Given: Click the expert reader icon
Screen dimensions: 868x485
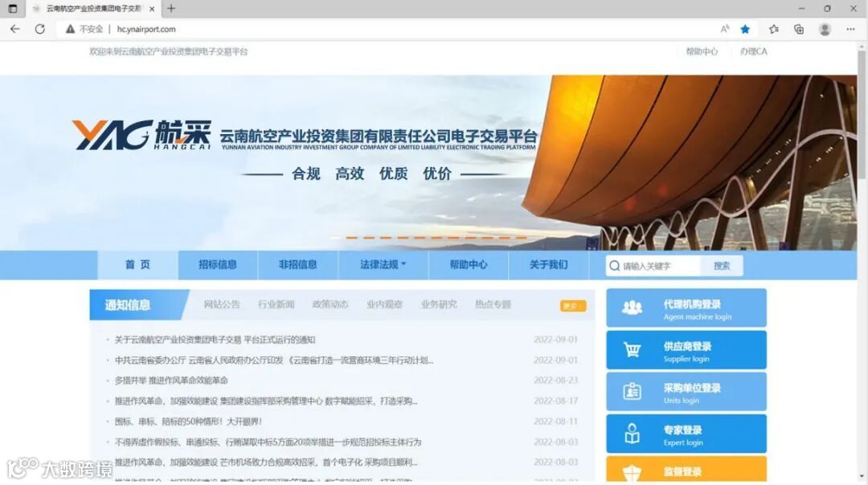Looking at the screenshot, I should 633,434.
